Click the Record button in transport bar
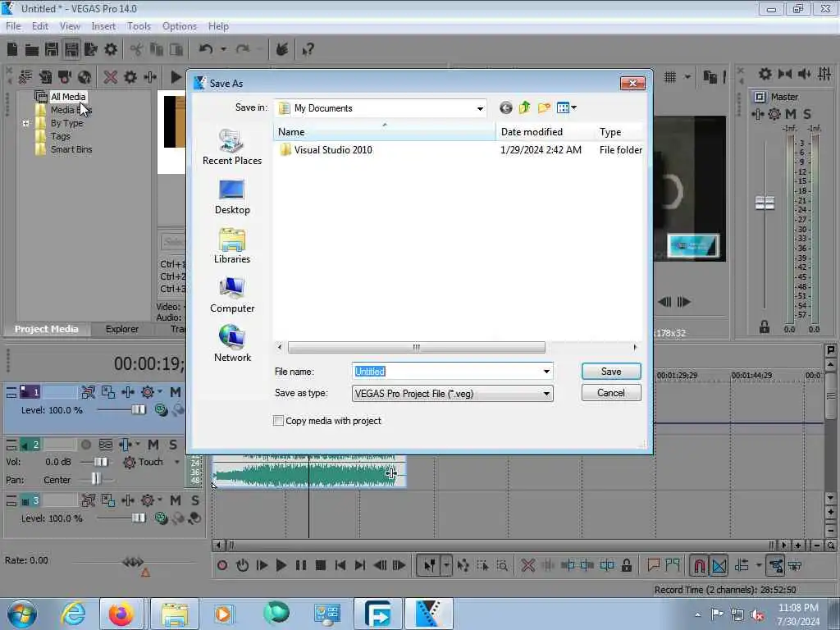The image size is (840, 630). pos(221,565)
